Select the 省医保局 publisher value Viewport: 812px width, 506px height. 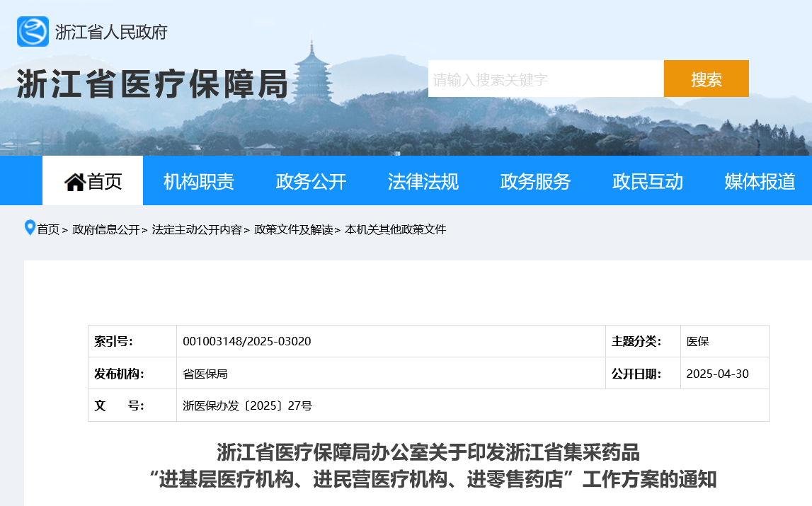[x=205, y=374]
